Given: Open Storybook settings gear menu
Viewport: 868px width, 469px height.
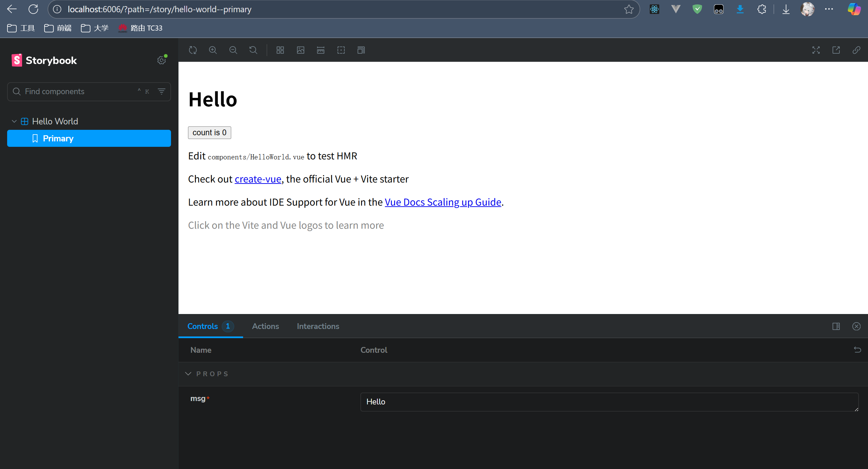Looking at the screenshot, I should tap(161, 60).
